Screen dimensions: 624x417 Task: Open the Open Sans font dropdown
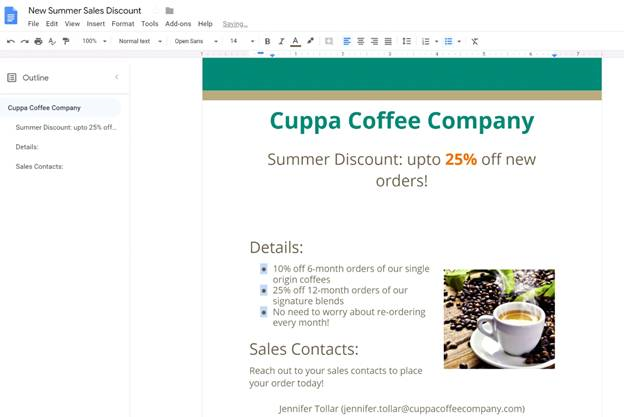195,41
